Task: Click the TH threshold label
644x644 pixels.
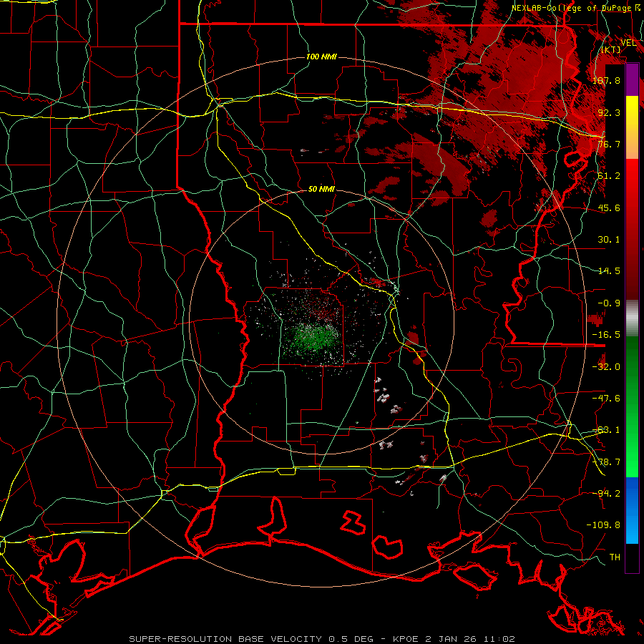Action: point(615,557)
